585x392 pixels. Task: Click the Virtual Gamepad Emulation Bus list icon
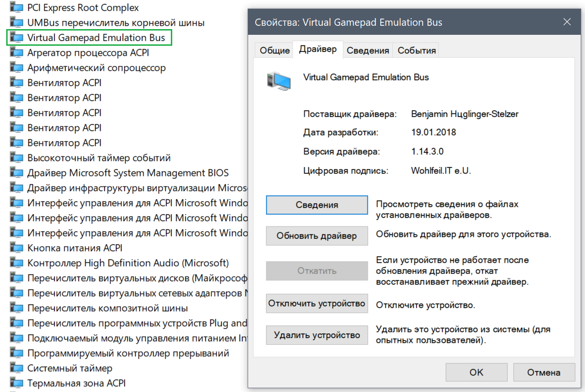(x=17, y=38)
